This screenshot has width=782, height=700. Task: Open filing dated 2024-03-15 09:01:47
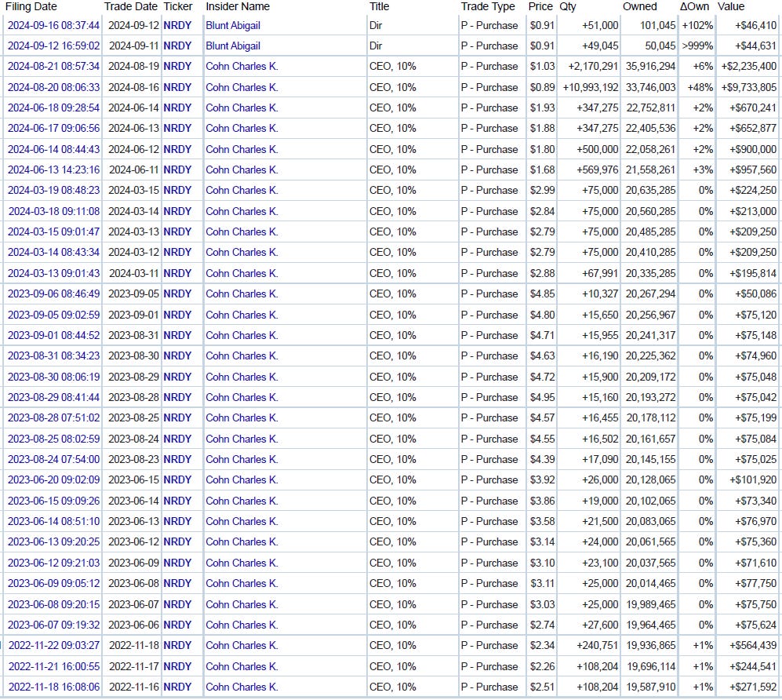[53, 232]
